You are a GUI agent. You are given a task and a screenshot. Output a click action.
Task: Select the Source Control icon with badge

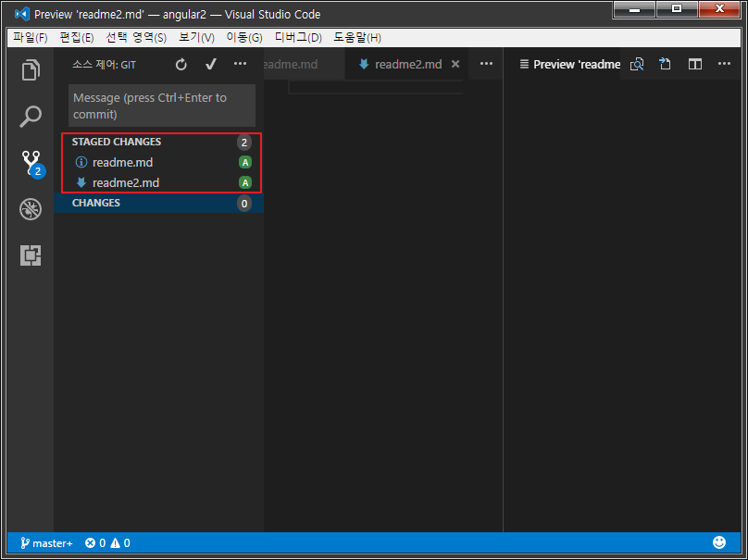tap(31, 164)
